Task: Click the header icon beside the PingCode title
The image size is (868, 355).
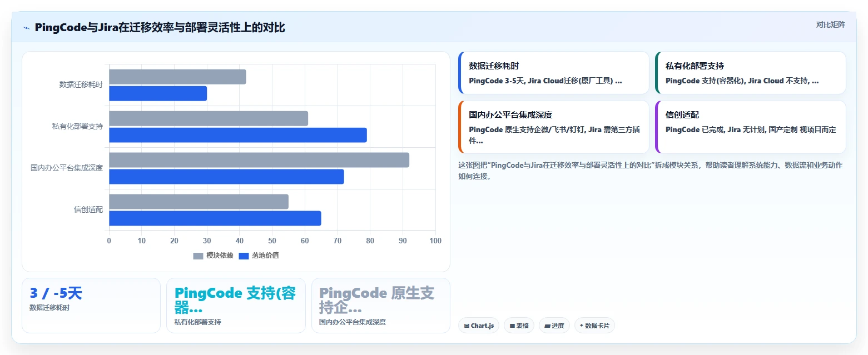Action: (x=26, y=27)
